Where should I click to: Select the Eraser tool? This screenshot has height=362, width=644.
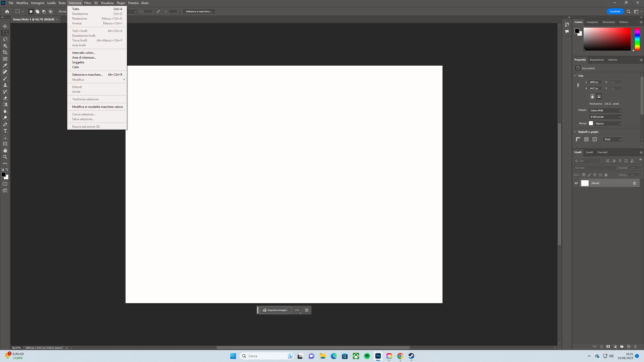tap(5, 98)
